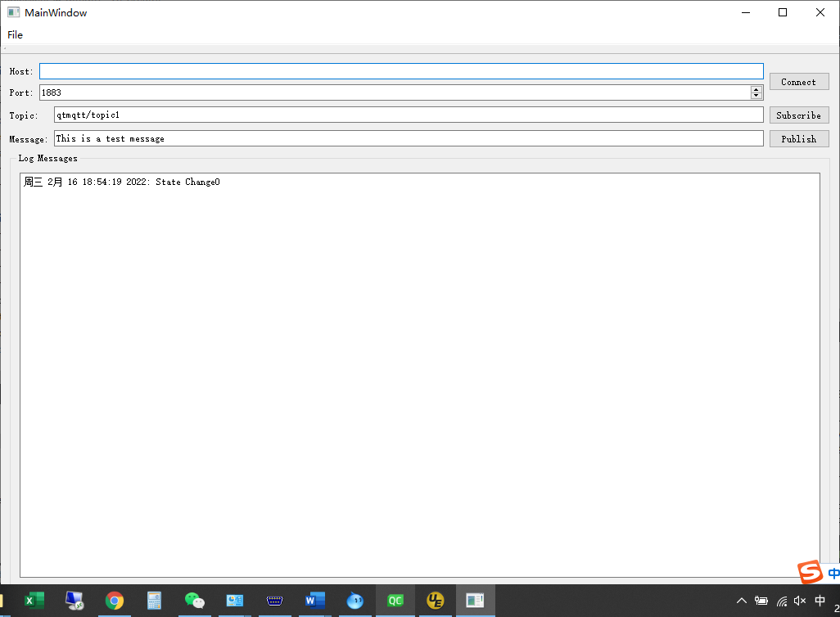The height and width of the screenshot is (617, 840).
Task: Launch UltraEdit from the taskbar
Action: click(x=435, y=600)
